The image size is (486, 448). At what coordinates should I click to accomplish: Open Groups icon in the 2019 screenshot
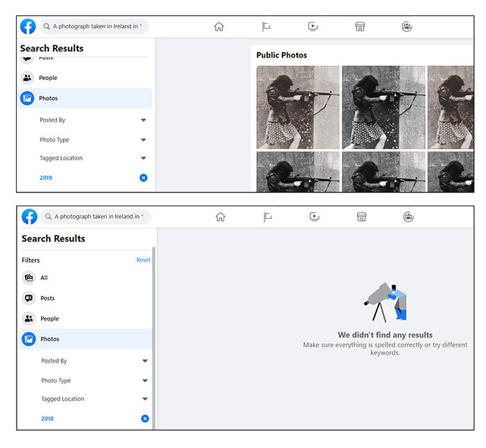(x=407, y=26)
